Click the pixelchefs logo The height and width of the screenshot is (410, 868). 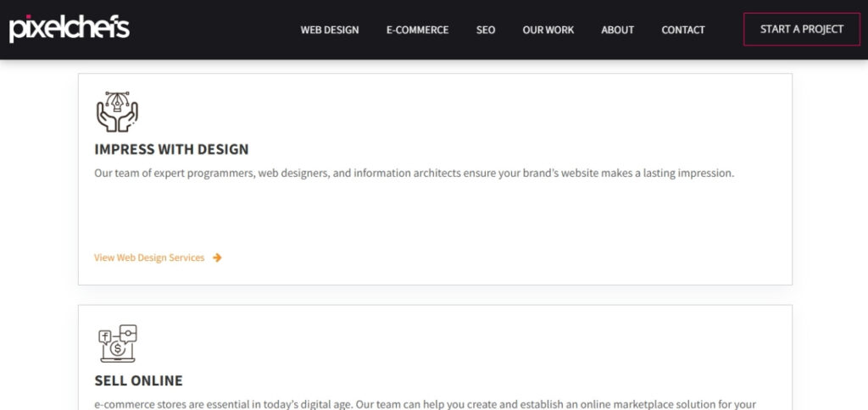70,29
